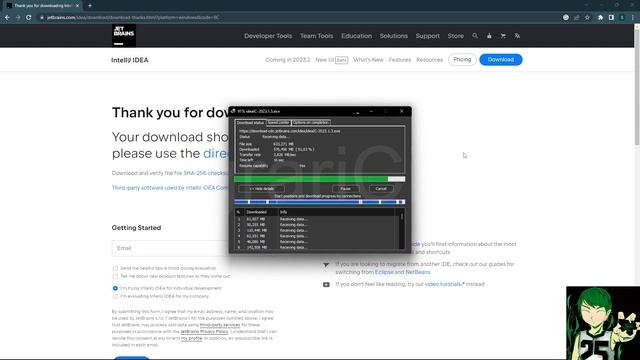The width and height of the screenshot is (640, 360).
Task: Click the video tutorials camera icon
Action: point(326,284)
